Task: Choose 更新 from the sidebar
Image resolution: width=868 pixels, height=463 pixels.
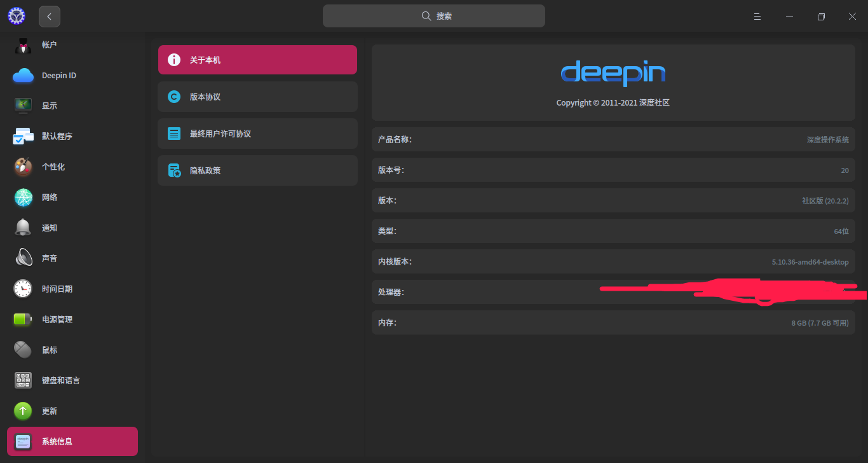Action: (72, 411)
